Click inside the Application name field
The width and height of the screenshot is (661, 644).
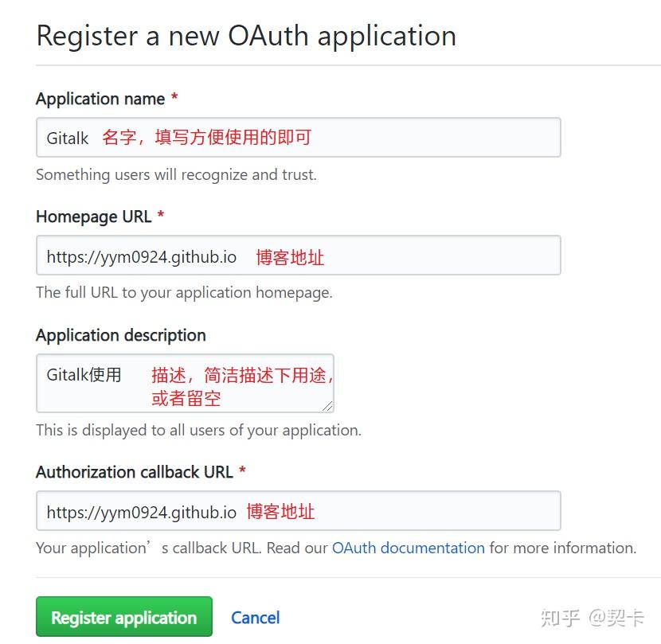click(298, 137)
